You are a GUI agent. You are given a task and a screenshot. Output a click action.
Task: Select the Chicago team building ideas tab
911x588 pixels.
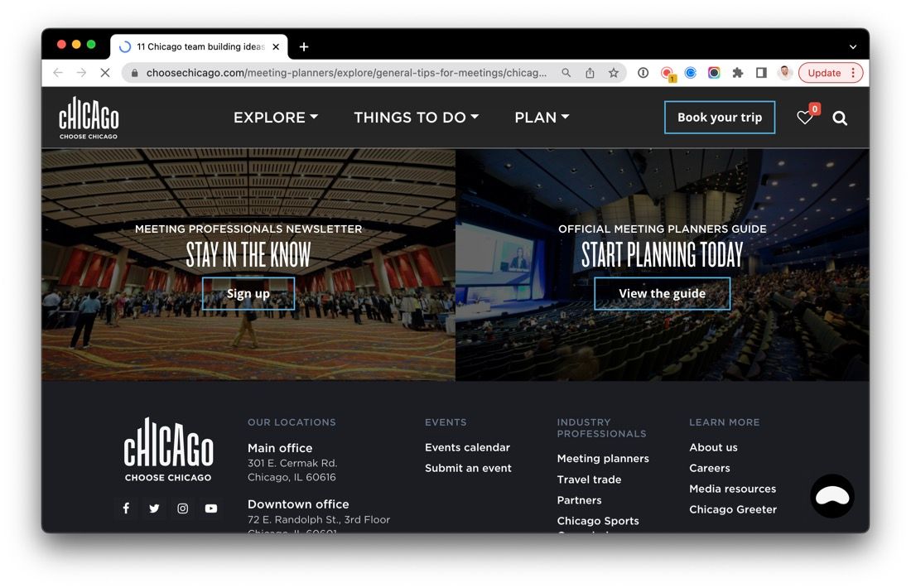click(x=199, y=46)
